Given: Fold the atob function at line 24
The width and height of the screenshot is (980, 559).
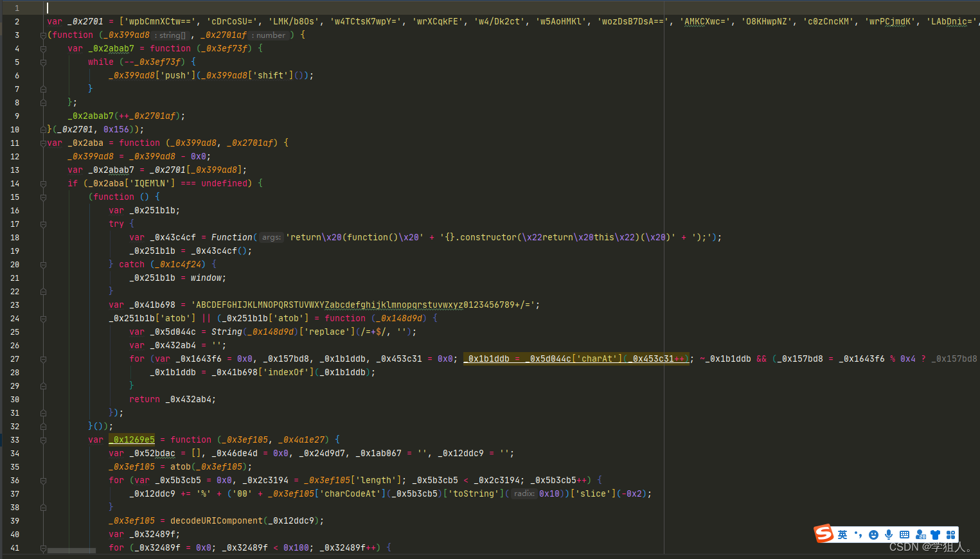Looking at the screenshot, I should [43, 318].
